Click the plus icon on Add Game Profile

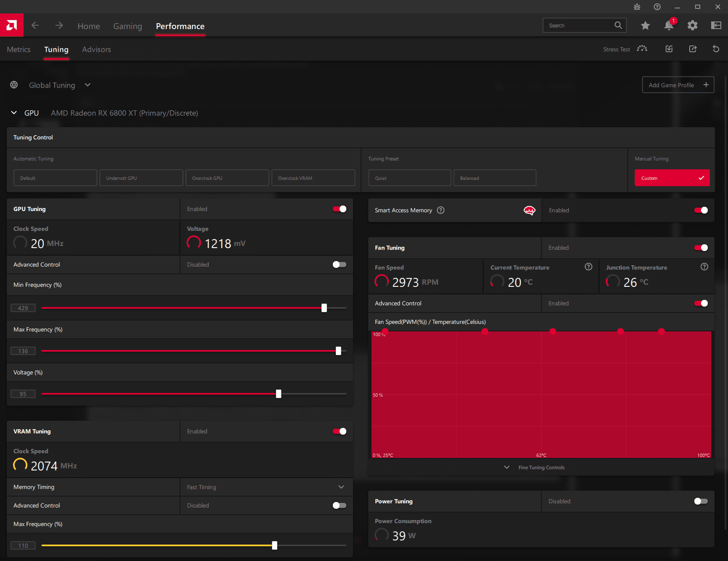pyautogui.click(x=706, y=85)
